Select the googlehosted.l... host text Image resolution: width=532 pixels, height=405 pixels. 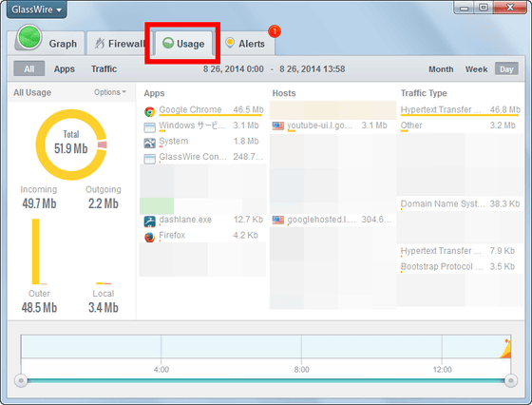point(322,220)
